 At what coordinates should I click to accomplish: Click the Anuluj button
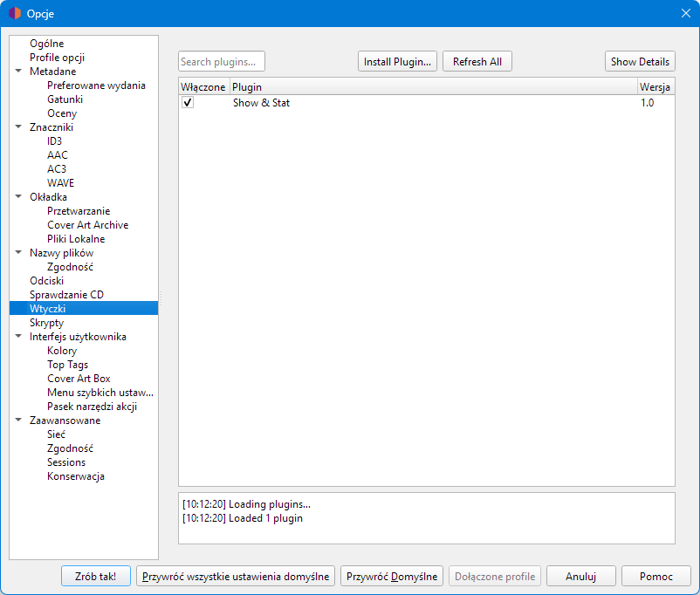[x=580, y=577]
